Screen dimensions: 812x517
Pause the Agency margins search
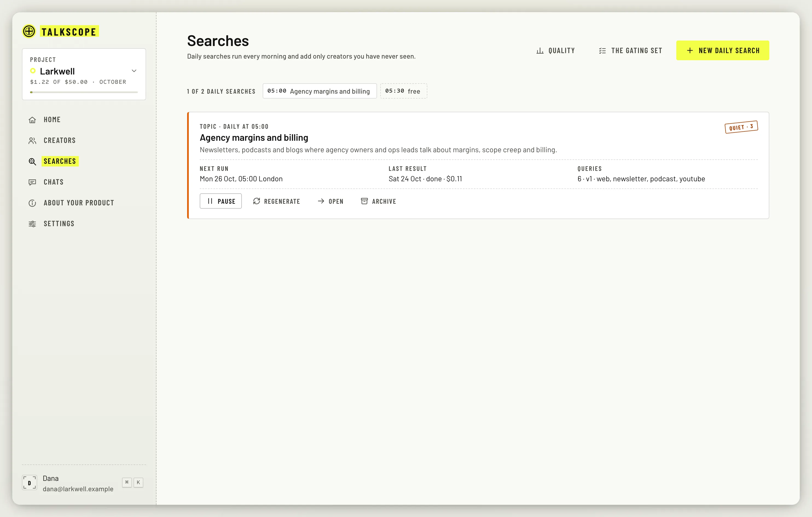click(x=221, y=201)
